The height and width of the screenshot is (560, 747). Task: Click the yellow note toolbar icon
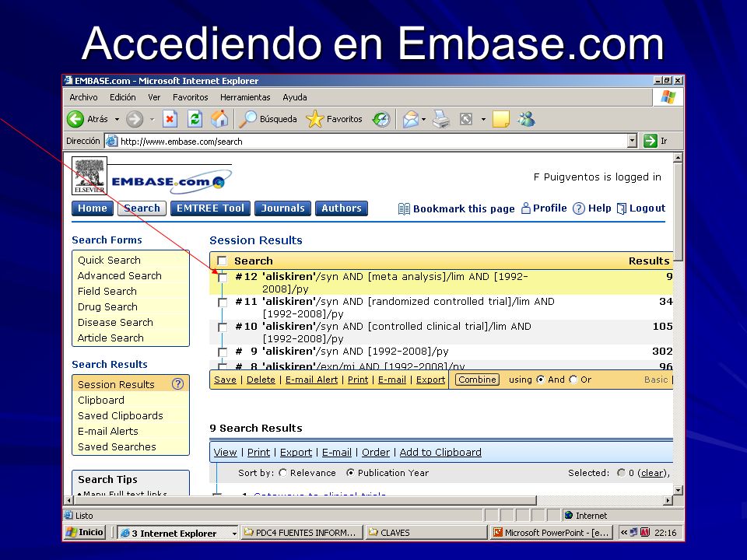click(500, 119)
